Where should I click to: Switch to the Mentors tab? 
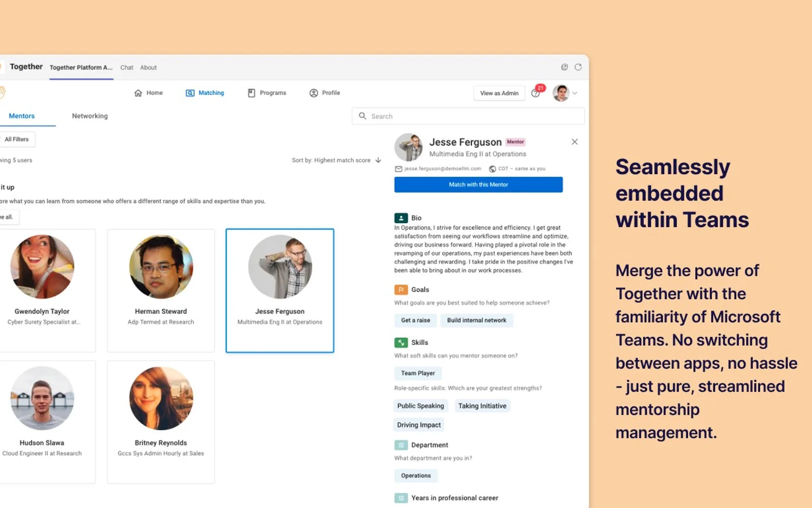(22, 116)
